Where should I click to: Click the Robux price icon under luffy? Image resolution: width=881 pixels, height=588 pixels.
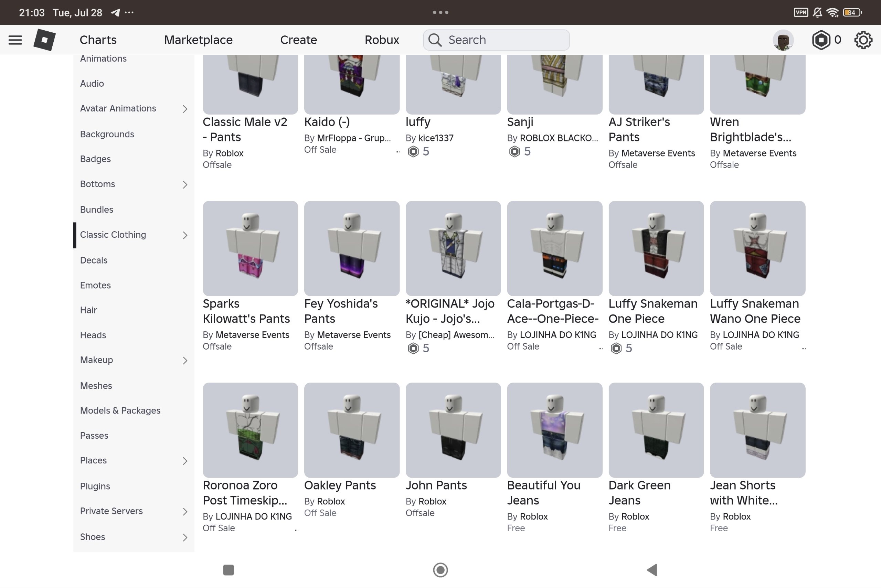pos(413,151)
